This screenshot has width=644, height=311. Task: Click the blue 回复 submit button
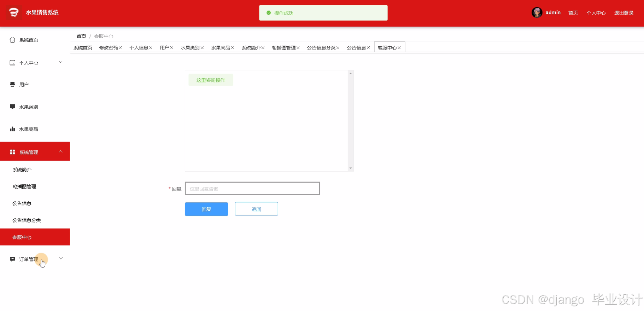pos(206,209)
